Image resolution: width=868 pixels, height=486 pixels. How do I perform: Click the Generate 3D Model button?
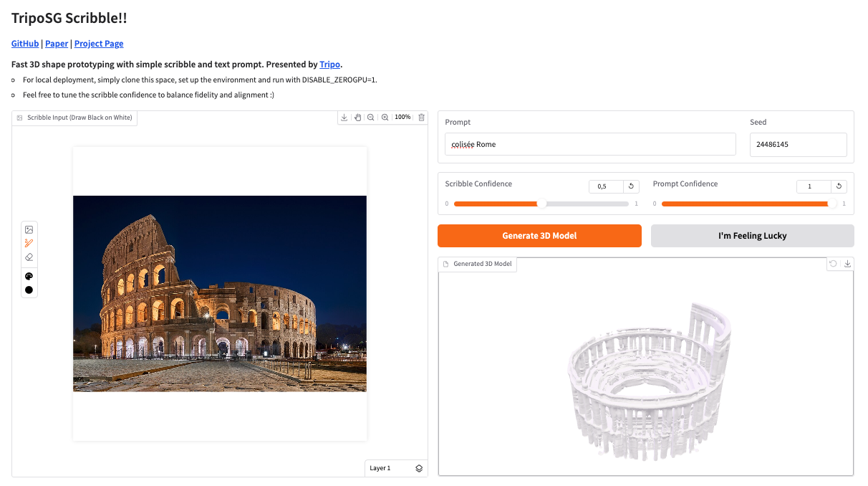pos(539,236)
